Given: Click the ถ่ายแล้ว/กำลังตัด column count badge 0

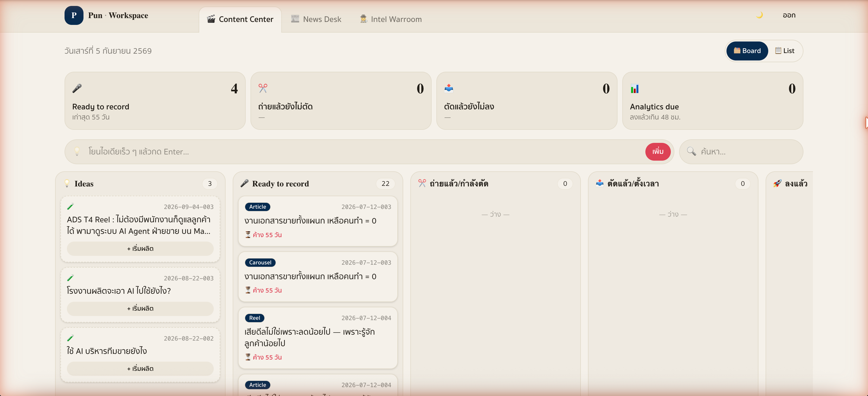Looking at the screenshot, I should pos(565,183).
